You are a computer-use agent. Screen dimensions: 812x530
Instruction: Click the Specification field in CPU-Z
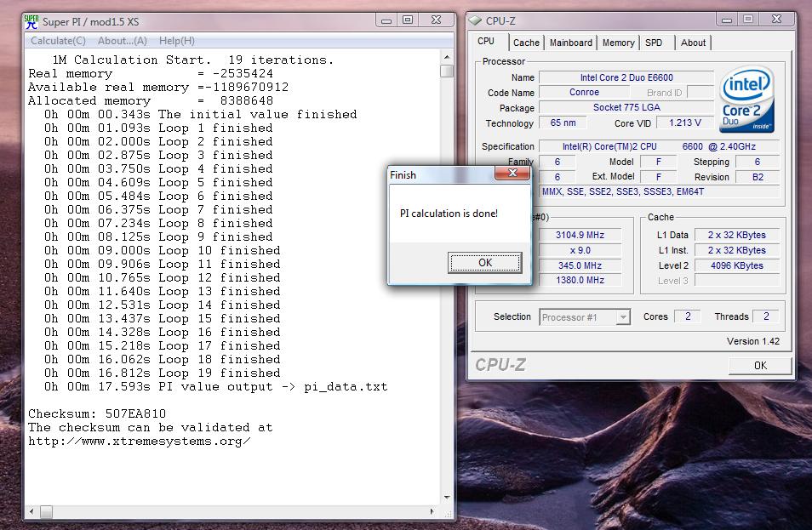coord(659,146)
